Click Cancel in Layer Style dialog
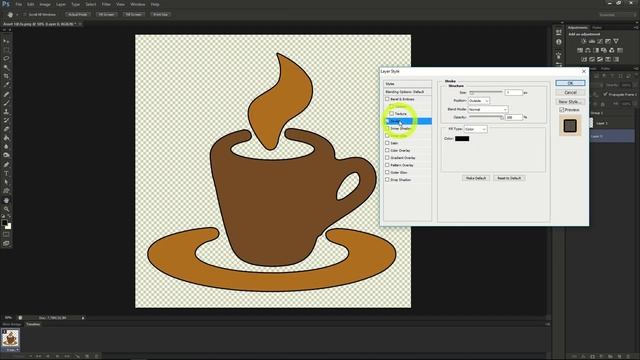 point(570,92)
